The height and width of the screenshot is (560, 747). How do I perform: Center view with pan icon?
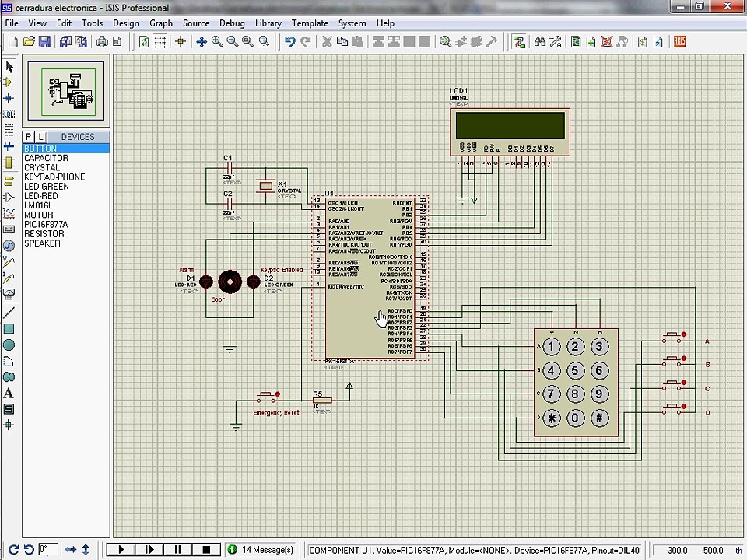tap(202, 42)
